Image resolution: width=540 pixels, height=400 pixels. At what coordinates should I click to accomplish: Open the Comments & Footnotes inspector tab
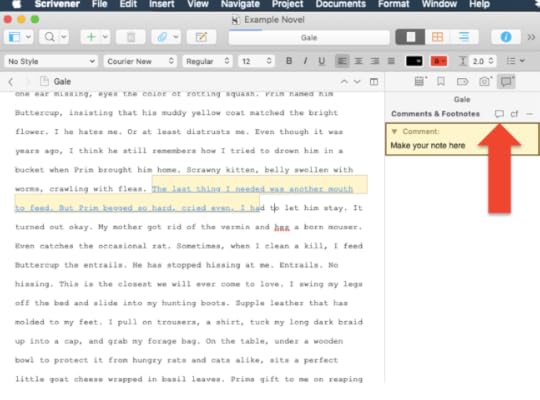tap(506, 82)
